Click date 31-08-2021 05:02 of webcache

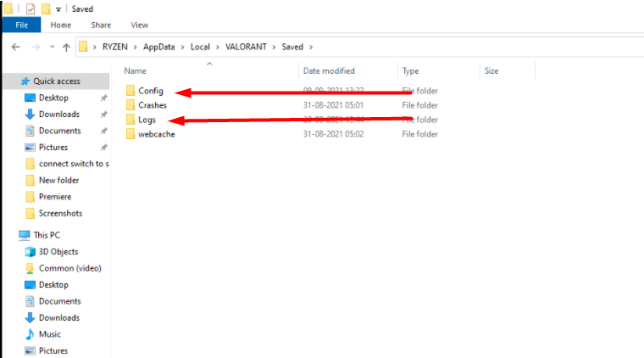[333, 134]
